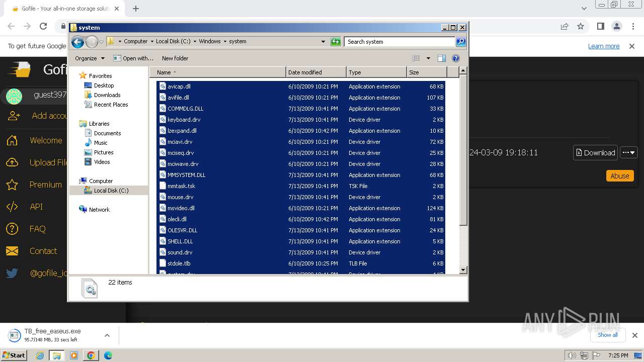Click file list scrollbar up arrow
Screen dimensions: 644x362
click(463, 71)
